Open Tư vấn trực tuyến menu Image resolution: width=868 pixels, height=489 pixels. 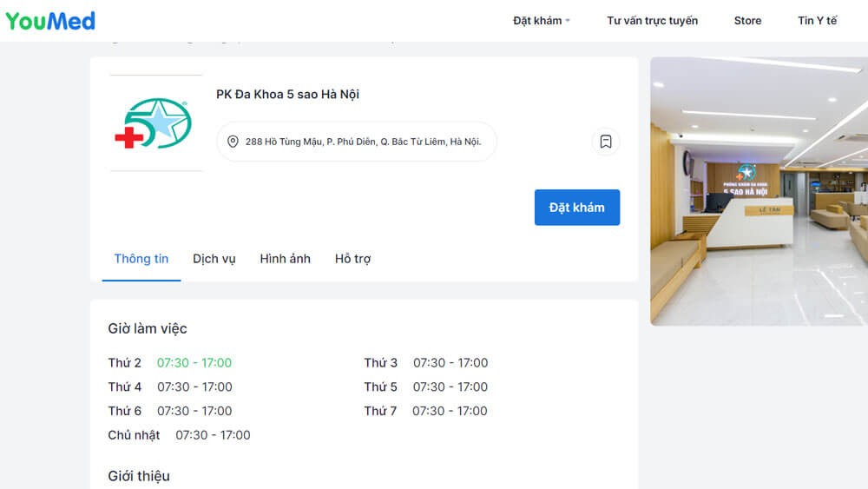[x=652, y=21]
